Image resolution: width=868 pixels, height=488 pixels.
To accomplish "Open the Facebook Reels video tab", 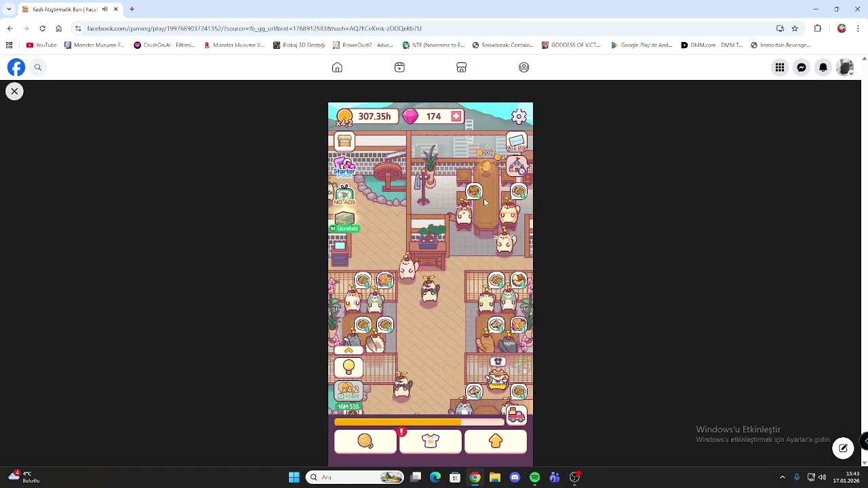I will pyautogui.click(x=399, y=67).
